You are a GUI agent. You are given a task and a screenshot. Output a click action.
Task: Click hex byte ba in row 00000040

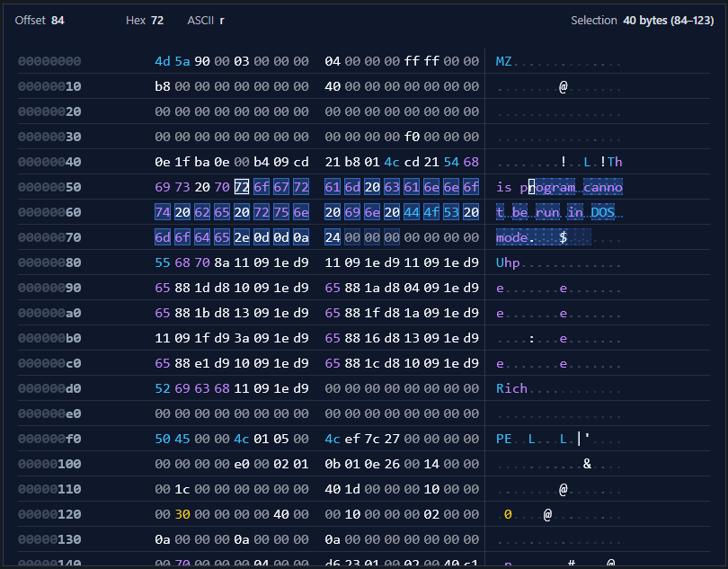point(202,162)
